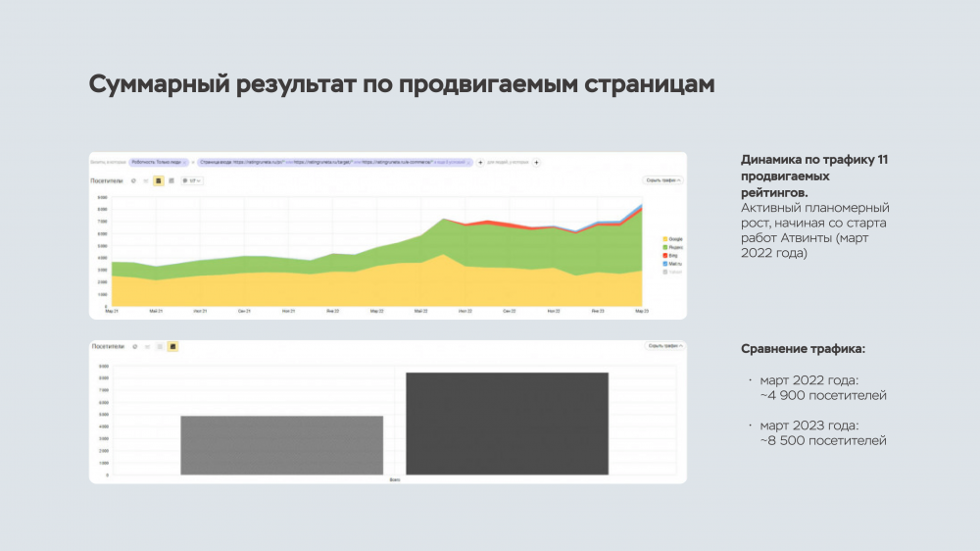Click the 'Мар 23' x-axis label

[642, 311]
